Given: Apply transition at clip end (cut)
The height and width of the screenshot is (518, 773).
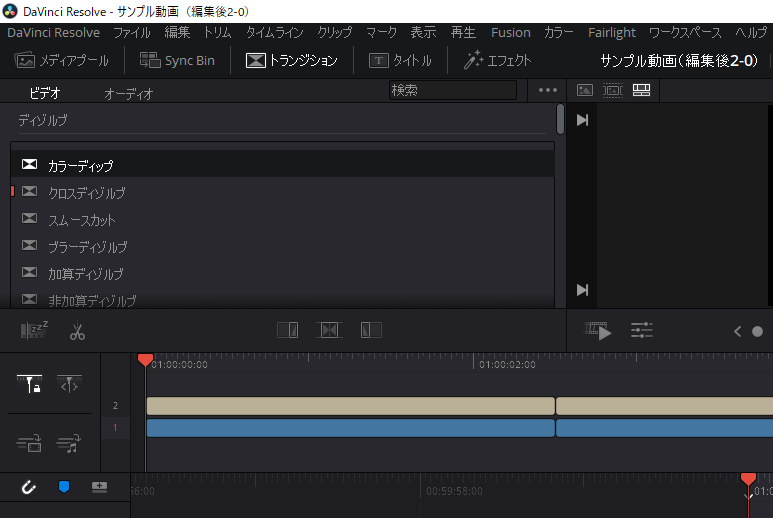Looking at the screenshot, I should pos(288,330).
